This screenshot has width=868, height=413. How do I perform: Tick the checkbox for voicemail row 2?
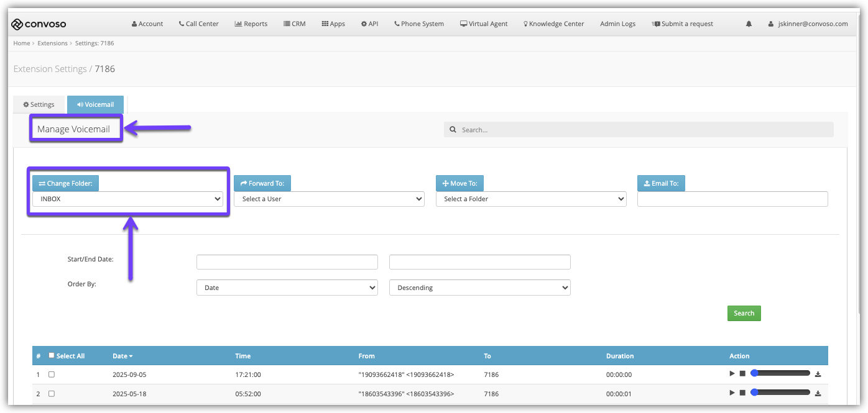pos(52,394)
